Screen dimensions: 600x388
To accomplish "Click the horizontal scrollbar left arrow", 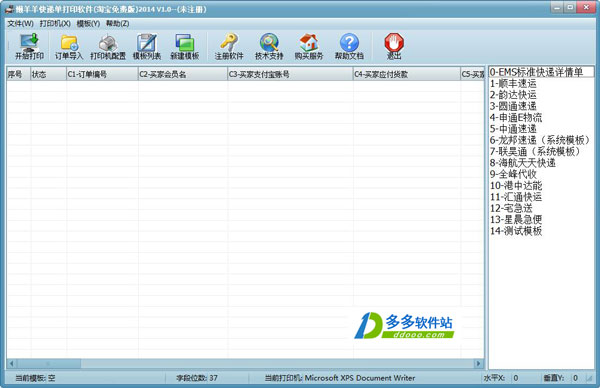I will 11,364.
